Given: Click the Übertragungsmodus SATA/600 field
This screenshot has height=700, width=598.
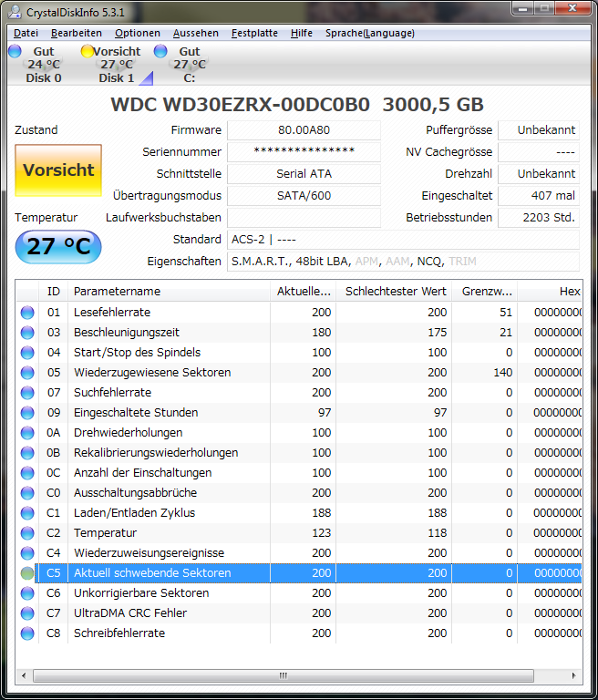Looking at the screenshot, I should click(304, 196).
